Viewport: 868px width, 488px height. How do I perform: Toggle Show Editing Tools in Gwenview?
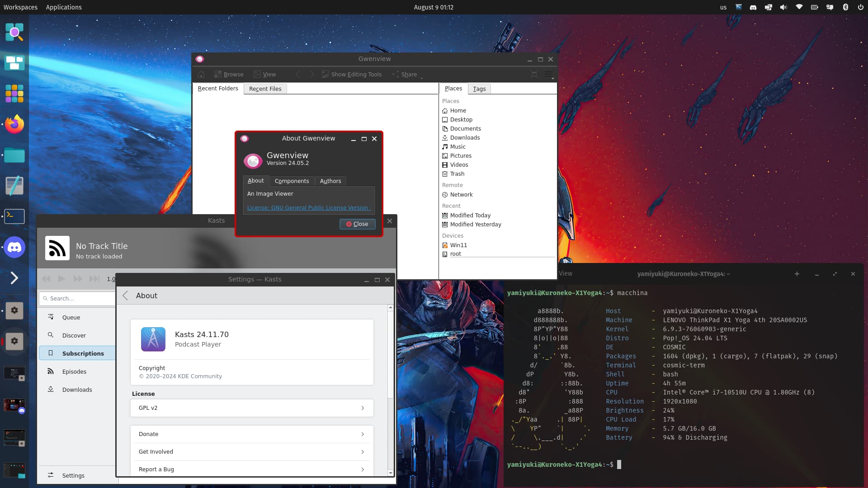351,75
